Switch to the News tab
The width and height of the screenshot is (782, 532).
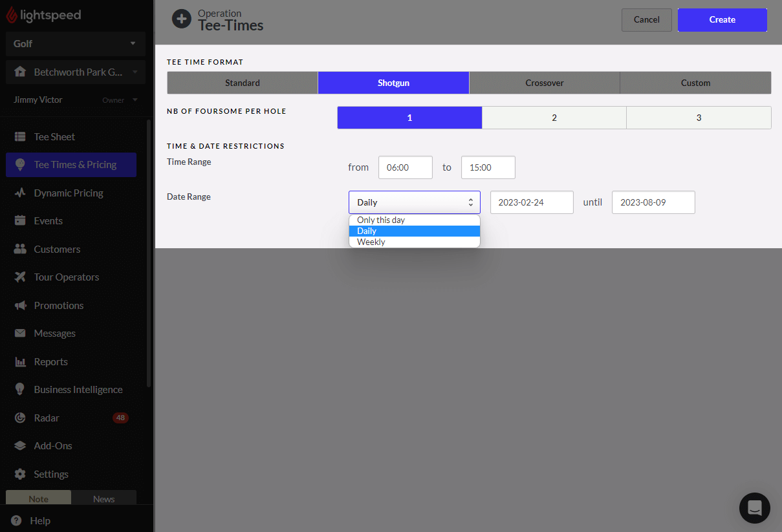click(x=103, y=498)
